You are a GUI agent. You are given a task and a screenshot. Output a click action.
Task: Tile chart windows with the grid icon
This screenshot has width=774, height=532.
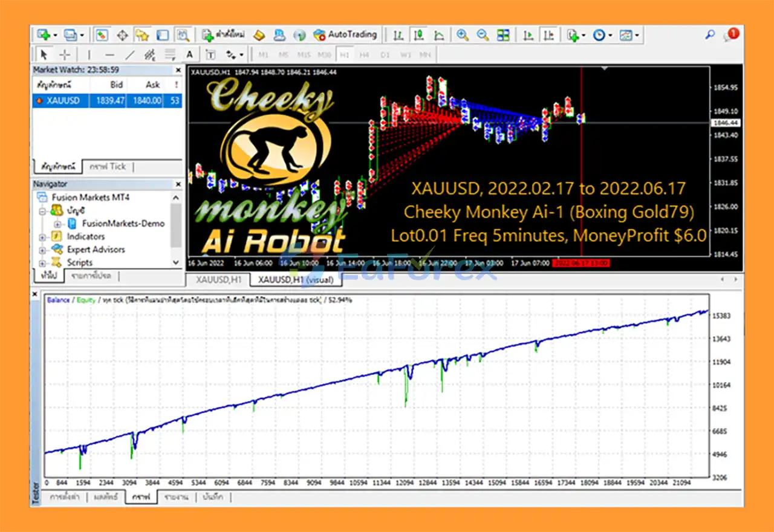click(503, 34)
